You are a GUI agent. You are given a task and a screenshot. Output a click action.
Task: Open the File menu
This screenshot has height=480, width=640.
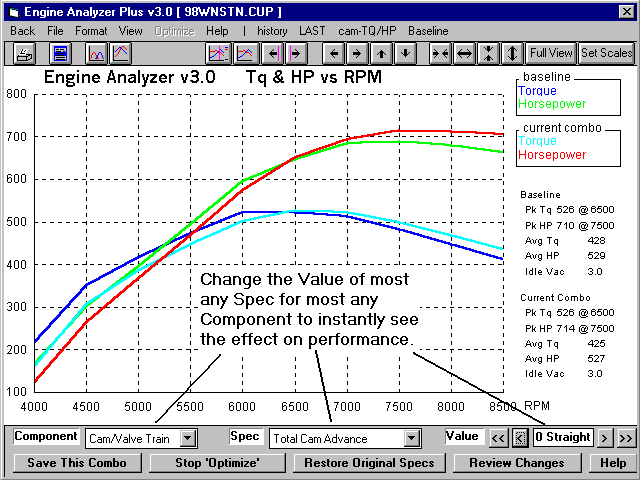coord(55,31)
